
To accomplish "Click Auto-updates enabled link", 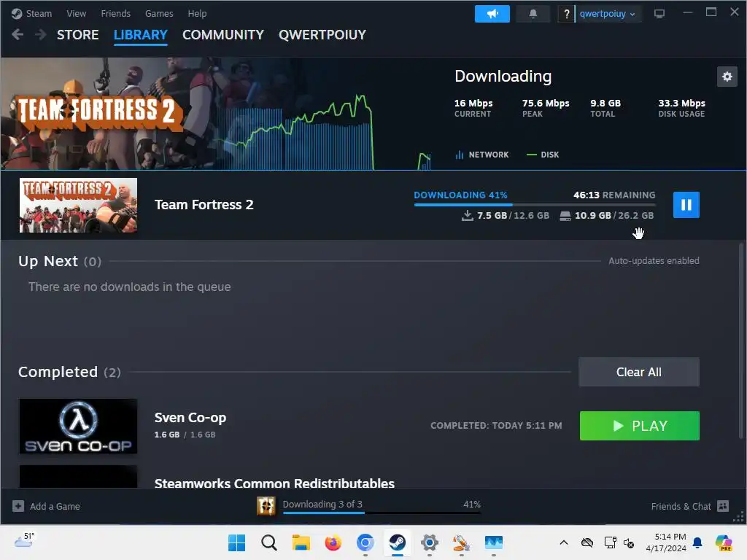I will click(x=654, y=261).
